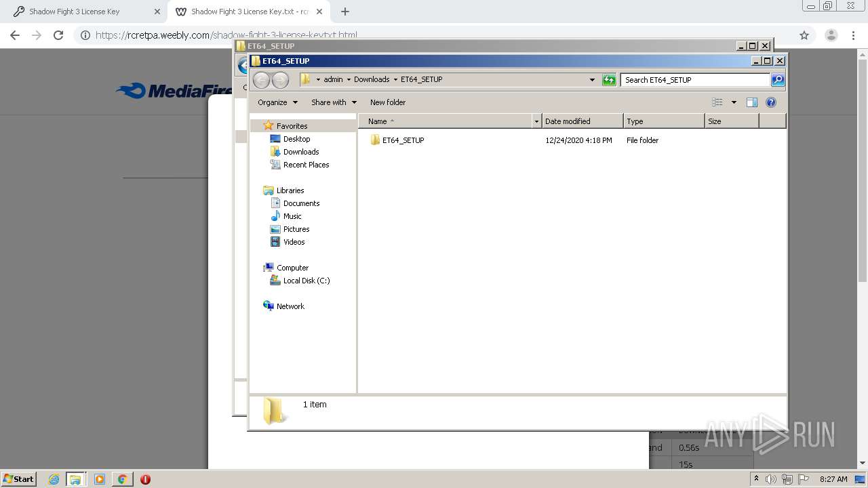Open Desktop under Favorites
868x488 pixels.
coord(296,139)
